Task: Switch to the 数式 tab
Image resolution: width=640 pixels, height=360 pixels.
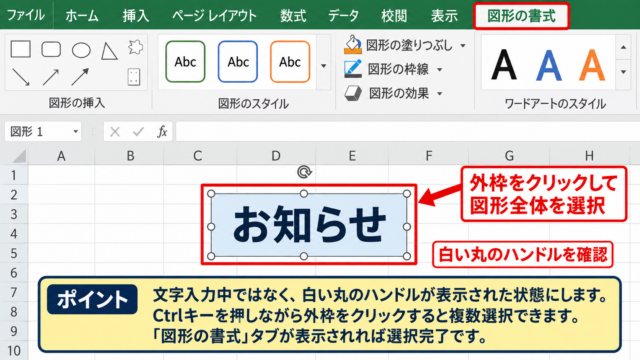Action: pyautogui.click(x=293, y=16)
